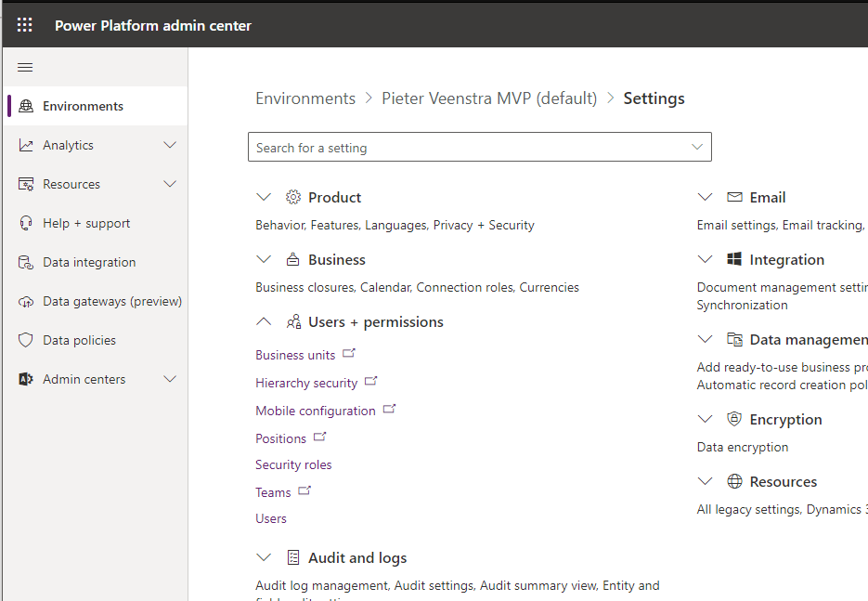Click the Analytics chart icon
The width and height of the screenshot is (868, 601).
coord(26,145)
